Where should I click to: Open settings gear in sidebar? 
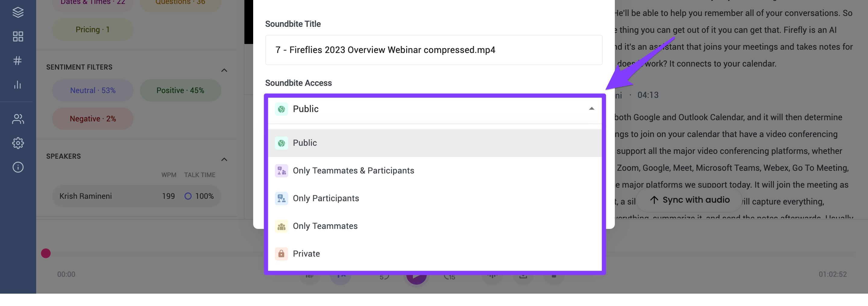coord(18,143)
